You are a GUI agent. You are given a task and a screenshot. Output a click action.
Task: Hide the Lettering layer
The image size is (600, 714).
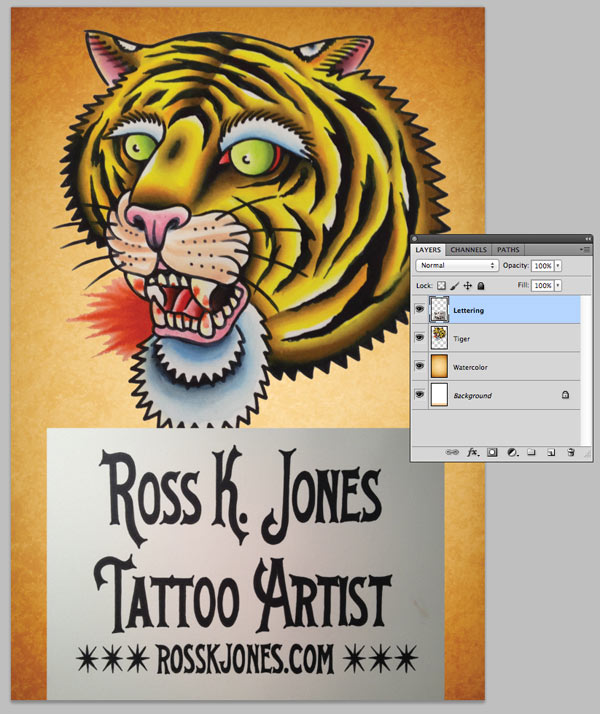click(x=419, y=310)
